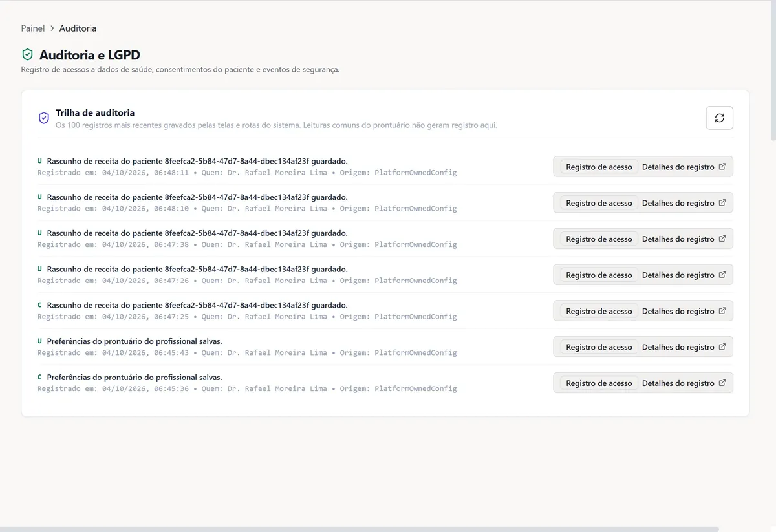Click the "Registrado em: 04/10/2026, 06:48:10" line
Viewport: 776px width, 532px height.
pyautogui.click(x=247, y=209)
